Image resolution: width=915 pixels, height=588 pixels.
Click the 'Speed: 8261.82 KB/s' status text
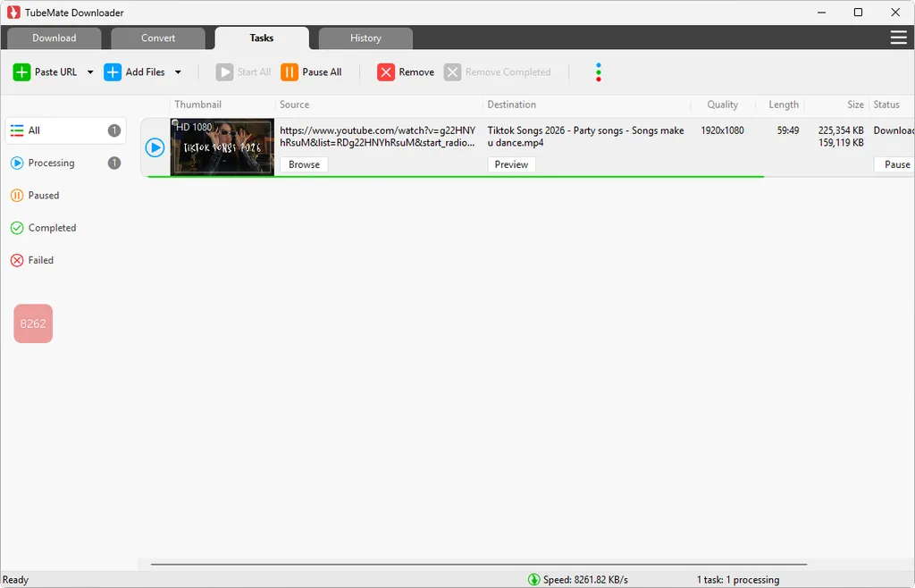click(585, 580)
